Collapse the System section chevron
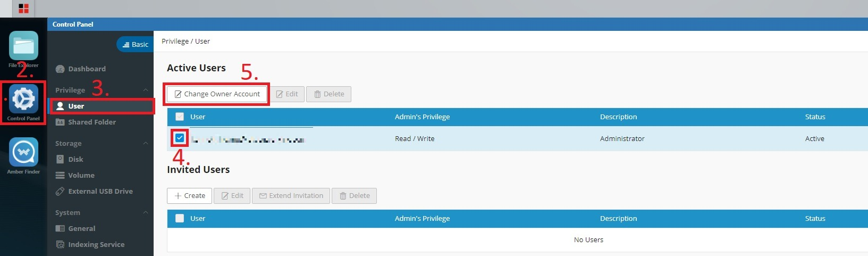The image size is (868, 256). click(x=146, y=212)
